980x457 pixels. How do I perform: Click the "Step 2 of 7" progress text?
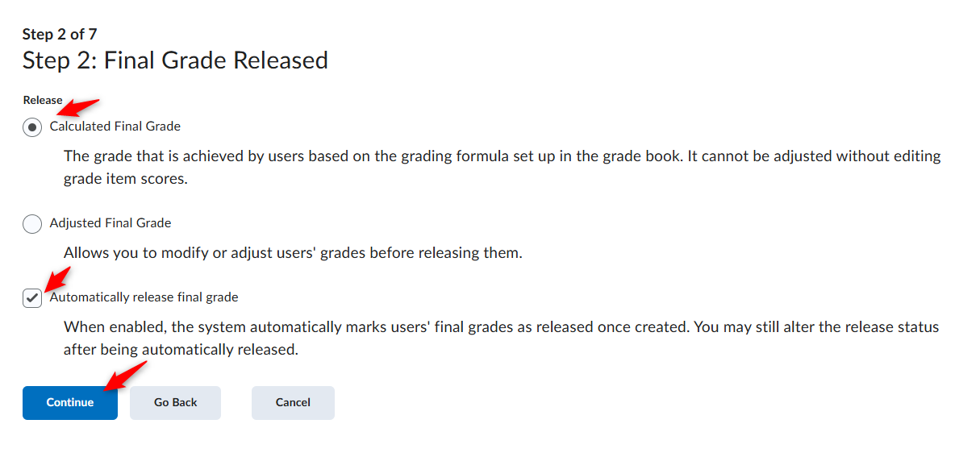click(x=60, y=34)
